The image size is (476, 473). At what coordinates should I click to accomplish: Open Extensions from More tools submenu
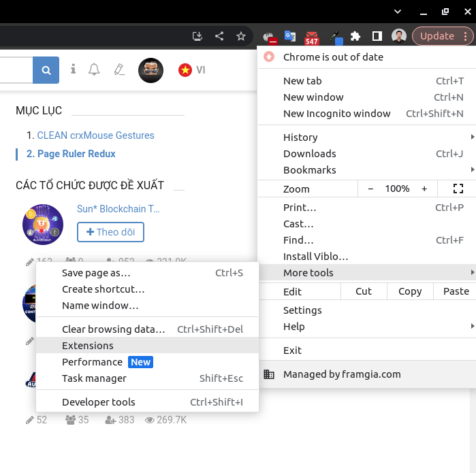[147, 346]
